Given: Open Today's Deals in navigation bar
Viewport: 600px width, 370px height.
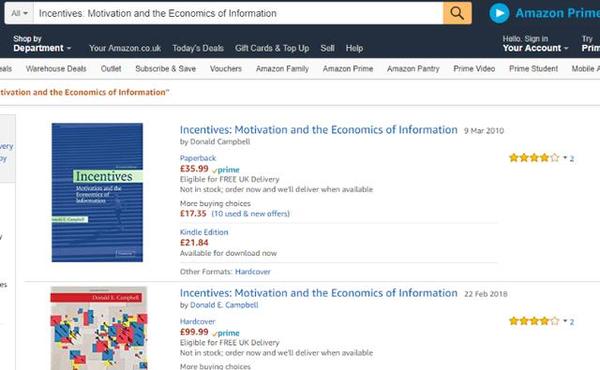Looking at the screenshot, I should 198,48.
